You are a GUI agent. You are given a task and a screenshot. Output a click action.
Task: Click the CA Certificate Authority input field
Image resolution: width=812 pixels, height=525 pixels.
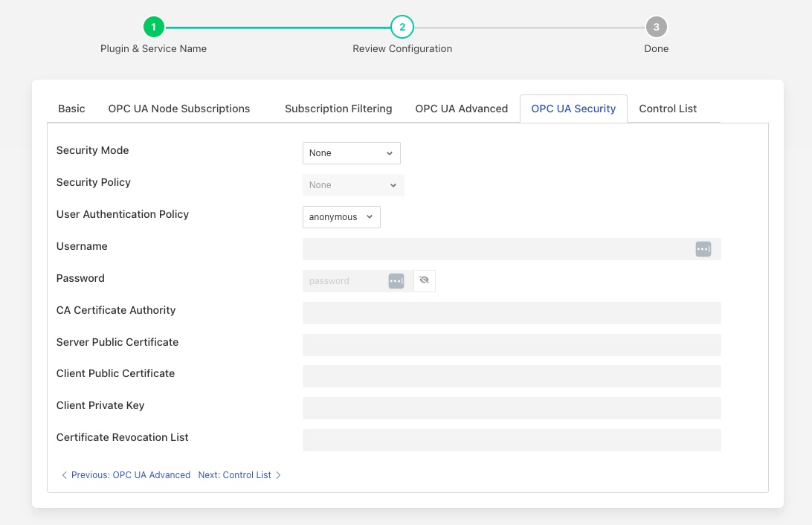point(512,312)
